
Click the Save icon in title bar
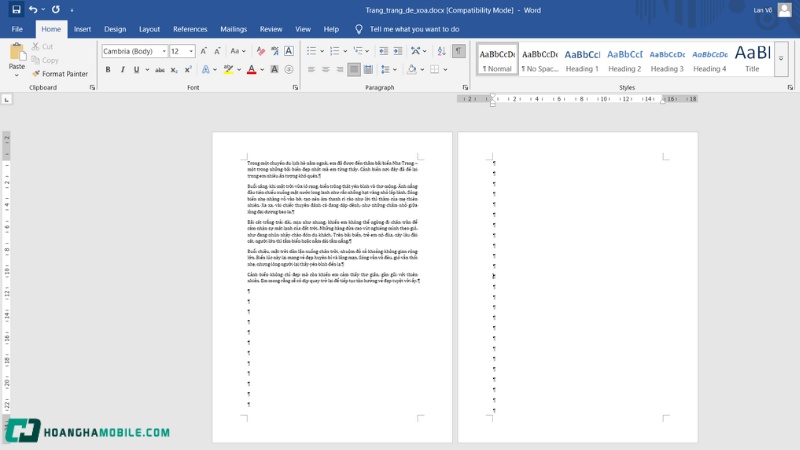coord(14,9)
